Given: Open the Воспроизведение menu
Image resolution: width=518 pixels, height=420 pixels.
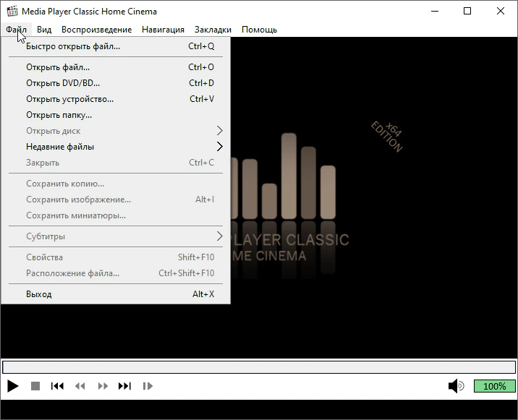Looking at the screenshot, I should pos(96,30).
